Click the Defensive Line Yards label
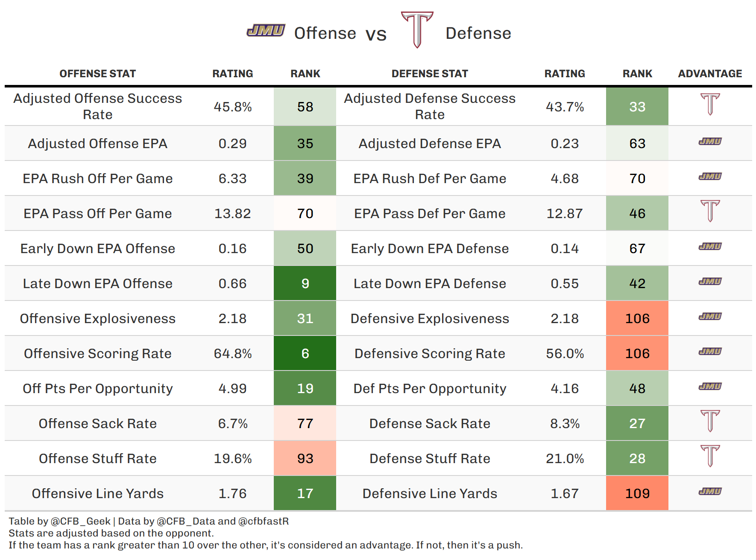 (430, 493)
